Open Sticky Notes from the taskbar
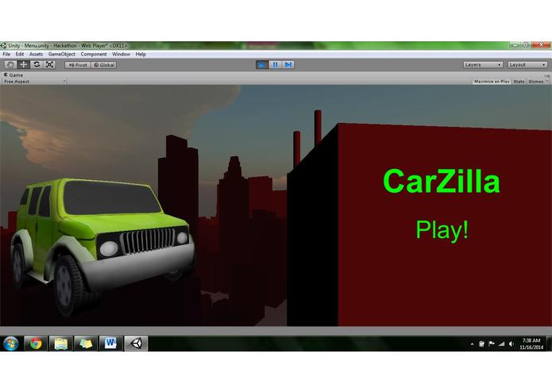The width and height of the screenshot is (552, 392). click(86, 343)
